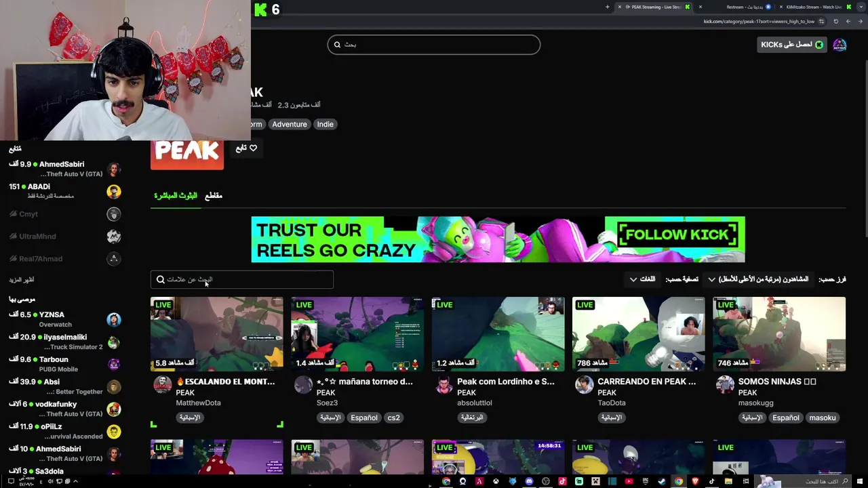Image resolution: width=868 pixels, height=488 pixels.
Task: Switch to the KliMitzako Stream browser tab
Action: pyautogui.click(x=814, y=7)
